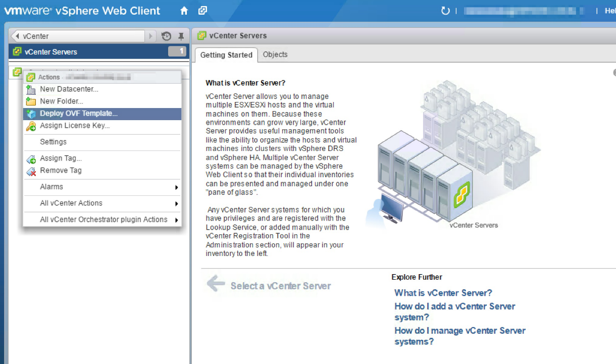The width and height of the screenshot is (616, 364).
Task: Click the Help menu in header
Action: coord(610,11)
